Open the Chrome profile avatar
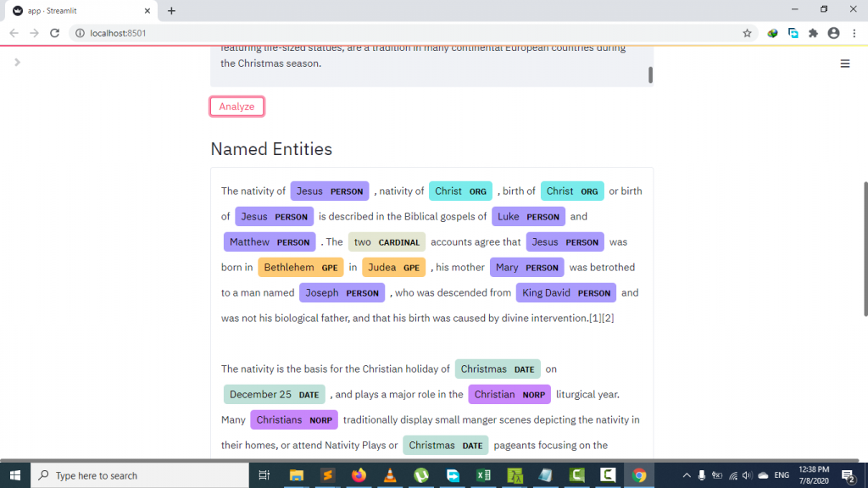 click(x=833, y=32)
